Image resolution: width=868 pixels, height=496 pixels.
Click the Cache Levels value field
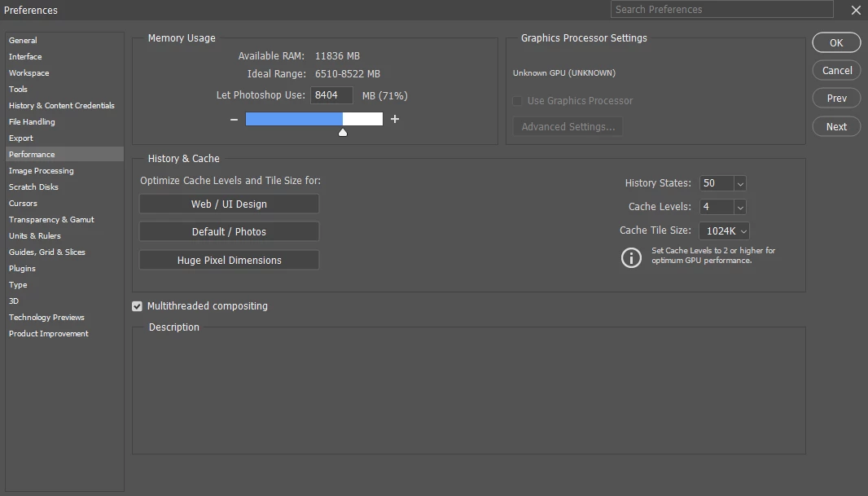[717, 207]
